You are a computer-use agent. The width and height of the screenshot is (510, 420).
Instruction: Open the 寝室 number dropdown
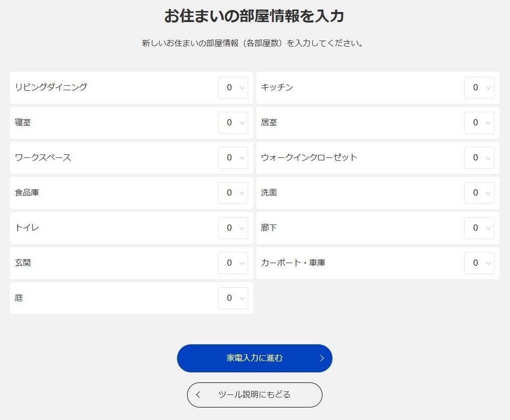233,122
